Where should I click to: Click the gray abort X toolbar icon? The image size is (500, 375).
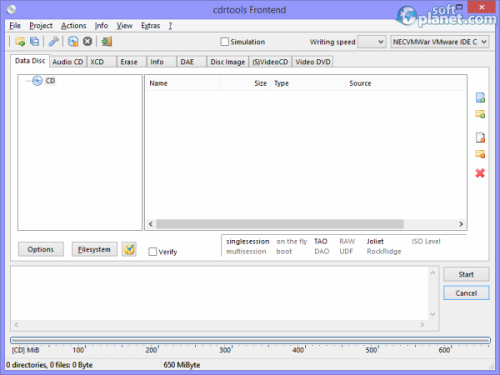click(x=87, y=42)
